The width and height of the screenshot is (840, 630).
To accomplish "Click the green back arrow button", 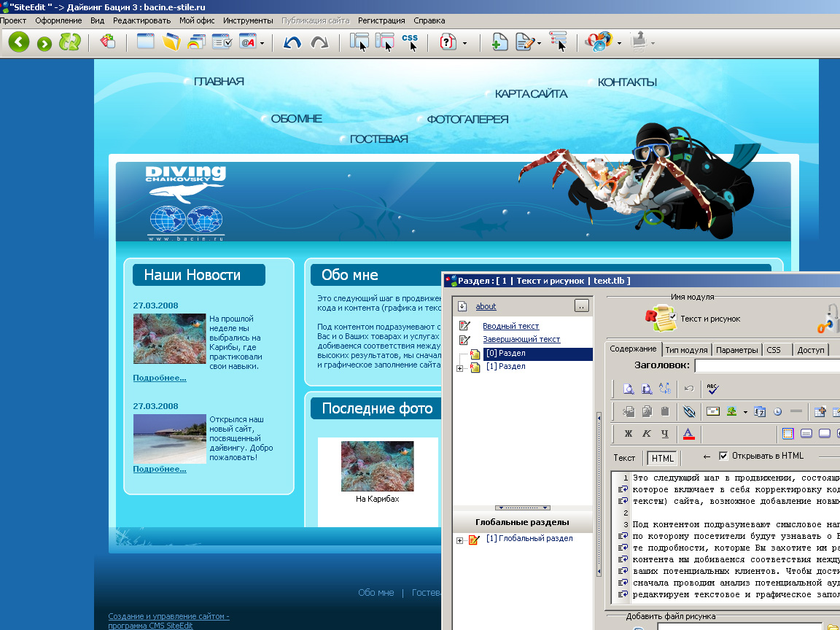I will [19, 42].
